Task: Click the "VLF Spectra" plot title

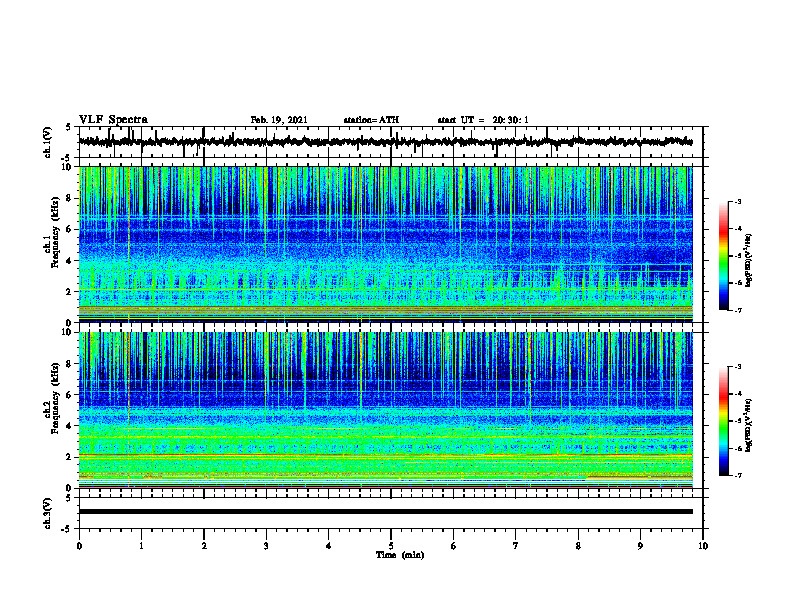Action: point(113,120)
